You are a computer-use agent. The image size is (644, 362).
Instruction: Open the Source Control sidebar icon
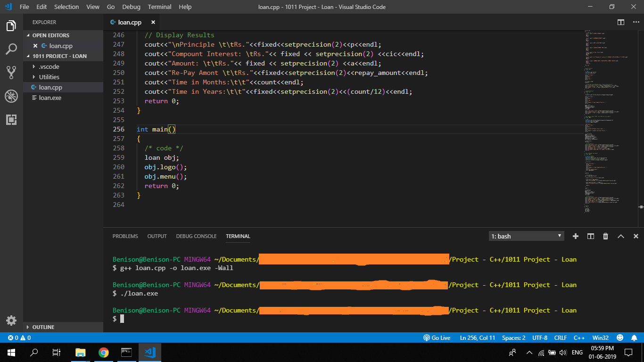coord(11,72)
